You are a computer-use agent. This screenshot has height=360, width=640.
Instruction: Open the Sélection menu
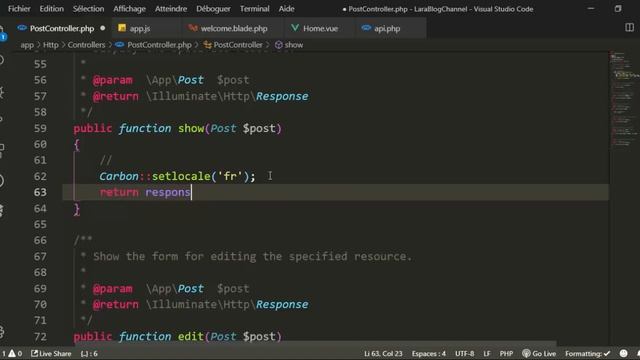pos(88,9)
